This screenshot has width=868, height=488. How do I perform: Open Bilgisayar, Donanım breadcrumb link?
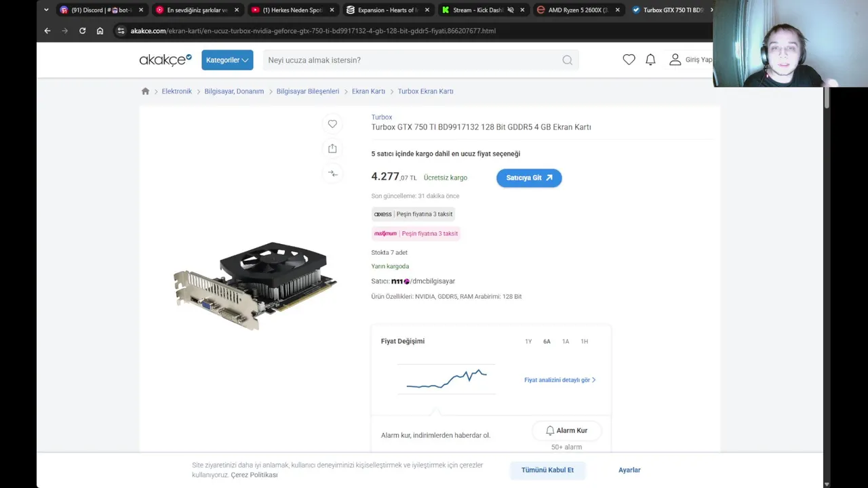point(234,91)
